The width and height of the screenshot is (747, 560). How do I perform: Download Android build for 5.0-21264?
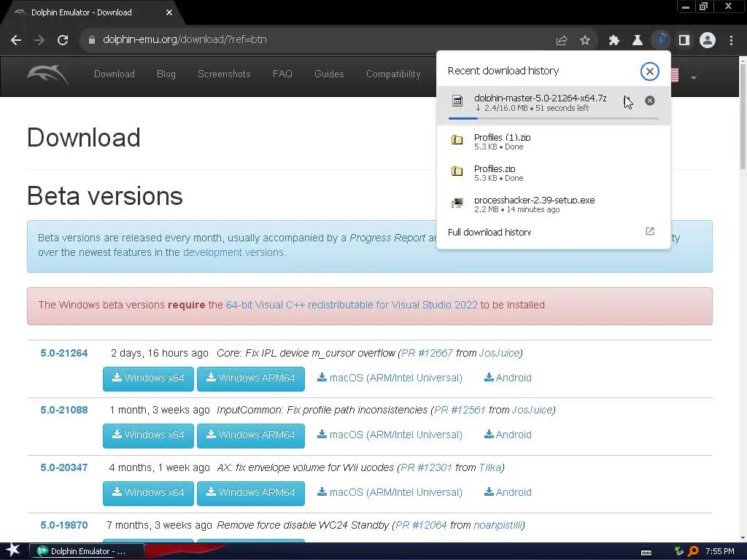click(508, 378)
